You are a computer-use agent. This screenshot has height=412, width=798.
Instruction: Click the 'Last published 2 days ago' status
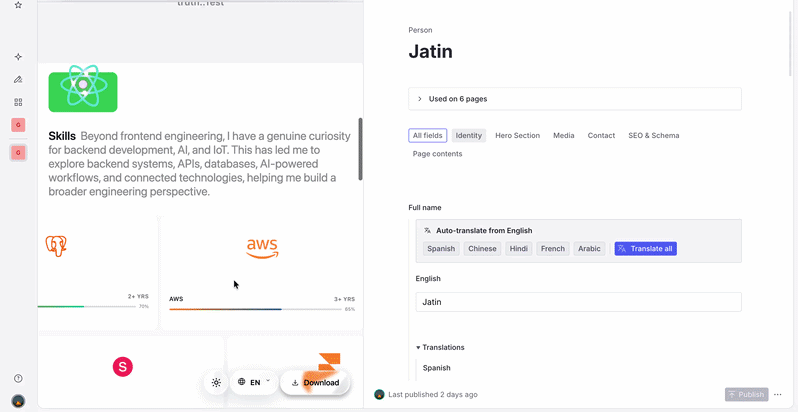(433, 394)
